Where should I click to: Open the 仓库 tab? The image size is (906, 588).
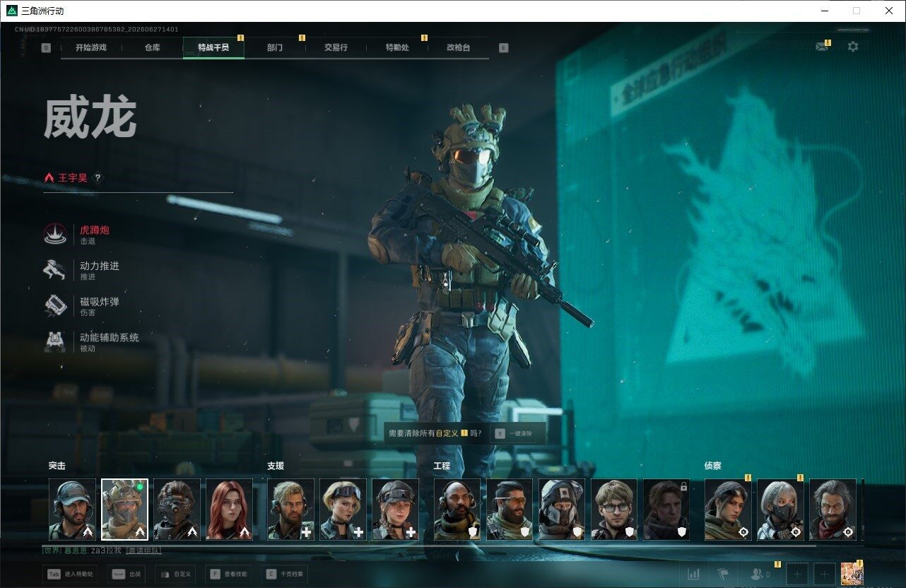click(x=152, y=48)
